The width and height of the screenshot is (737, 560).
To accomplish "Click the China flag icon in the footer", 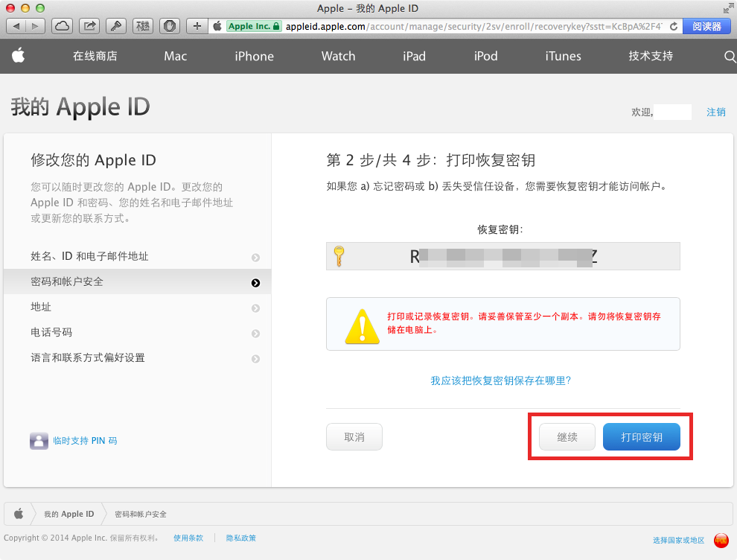I will (721, 540).
